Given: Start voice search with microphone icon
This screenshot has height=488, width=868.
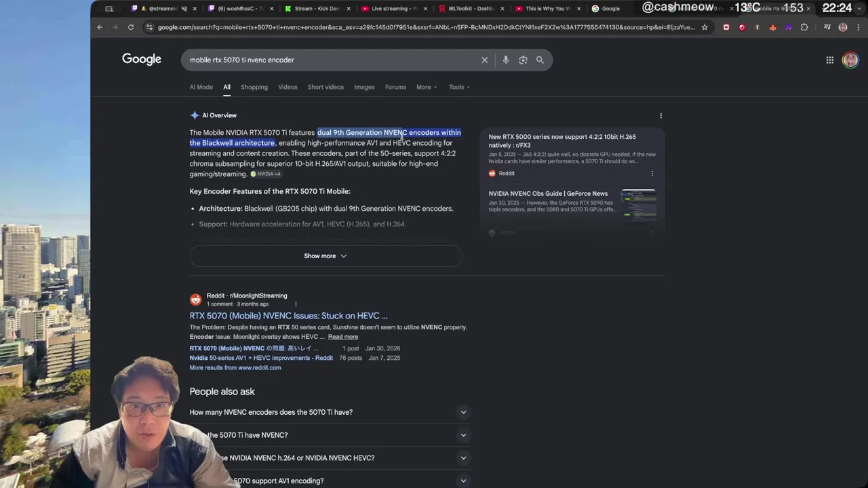Looking at the screenshot, I should 505,60.
